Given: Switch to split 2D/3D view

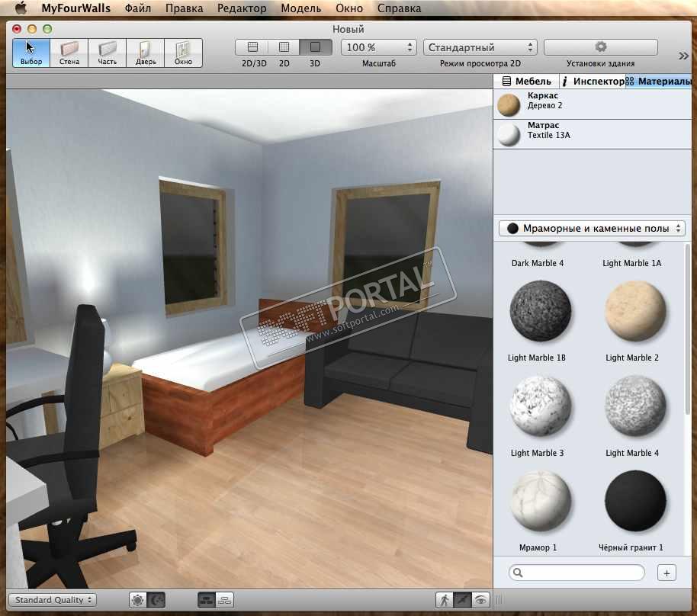Looking at the screenshot, I should click(x=252, y=47).
